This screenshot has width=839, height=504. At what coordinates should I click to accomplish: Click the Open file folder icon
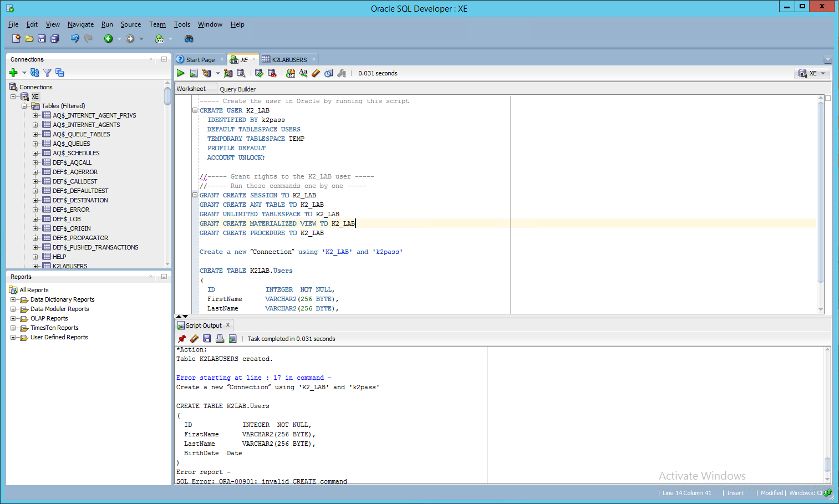[x=29, y=38]
